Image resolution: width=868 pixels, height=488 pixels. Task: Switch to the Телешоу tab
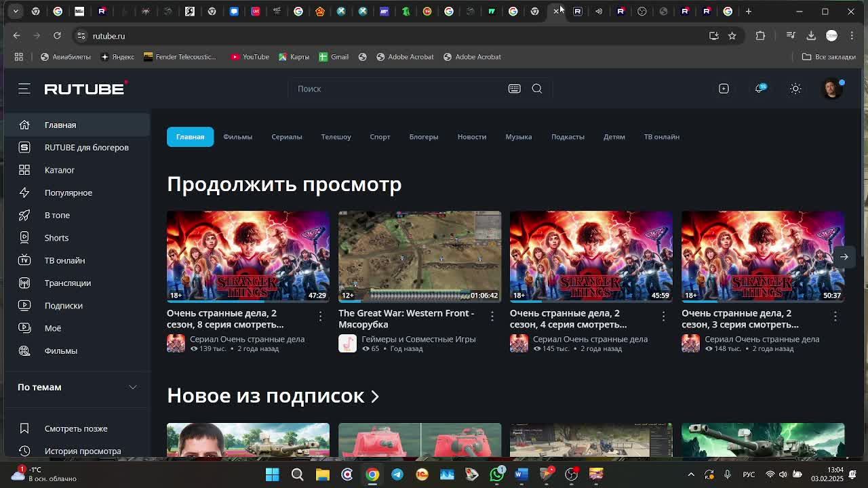(x=336, y=137)
